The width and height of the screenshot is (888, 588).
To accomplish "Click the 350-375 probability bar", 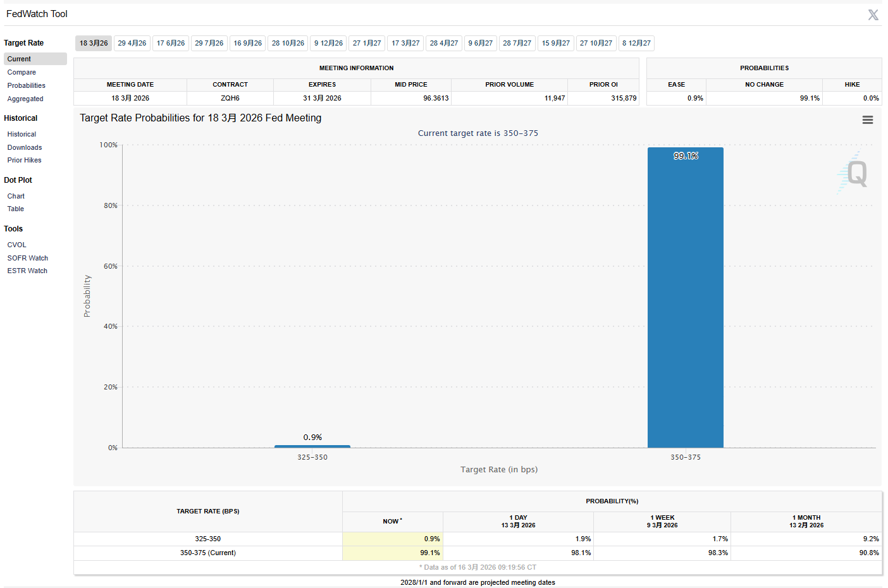I will click(685, 297).
